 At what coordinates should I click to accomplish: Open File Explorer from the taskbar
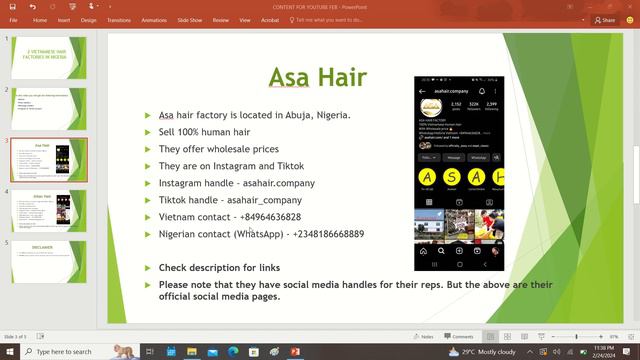click(191, 351)
